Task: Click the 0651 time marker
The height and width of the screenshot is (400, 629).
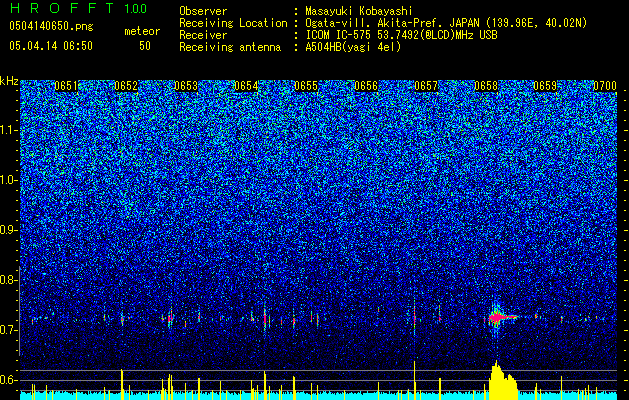Action: (x=66, y=86)
